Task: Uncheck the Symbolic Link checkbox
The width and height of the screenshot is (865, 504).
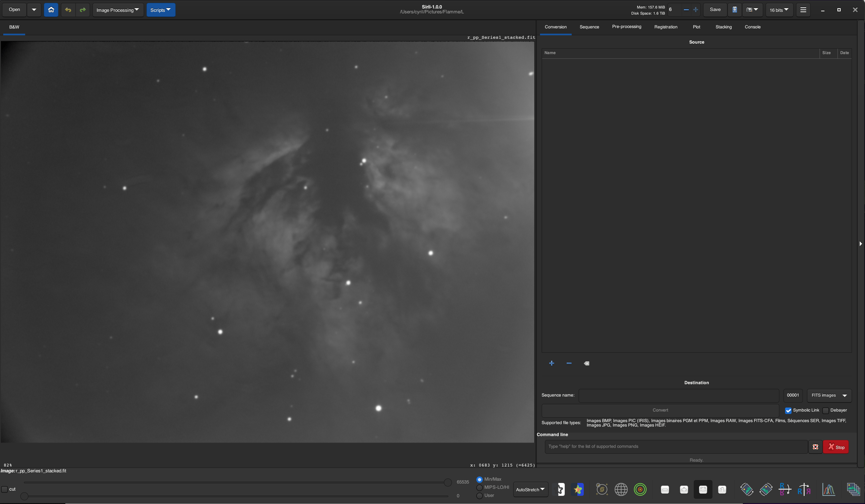Action: tap(788, 410)
